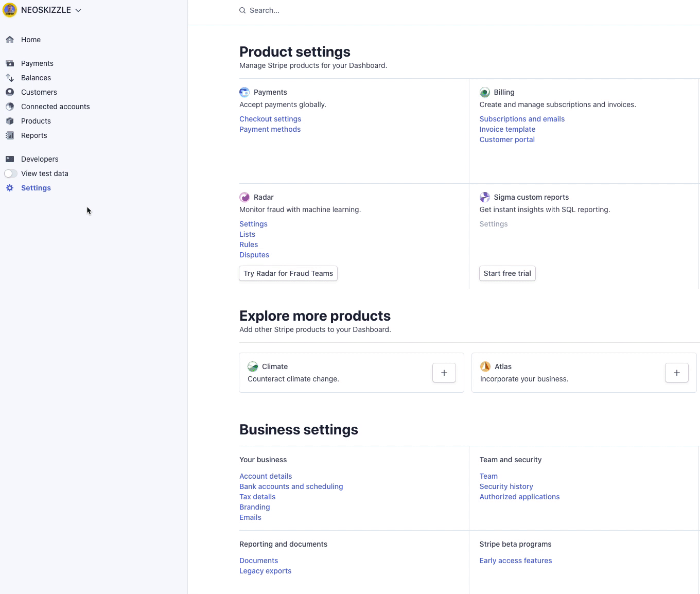Click the greyed Sigma Settings link
700x594 pixels.
point(494,224)
